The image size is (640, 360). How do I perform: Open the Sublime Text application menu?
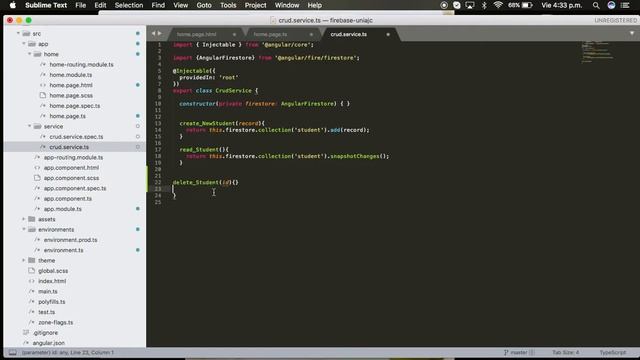pyautogui.click(x=46, y=5)
